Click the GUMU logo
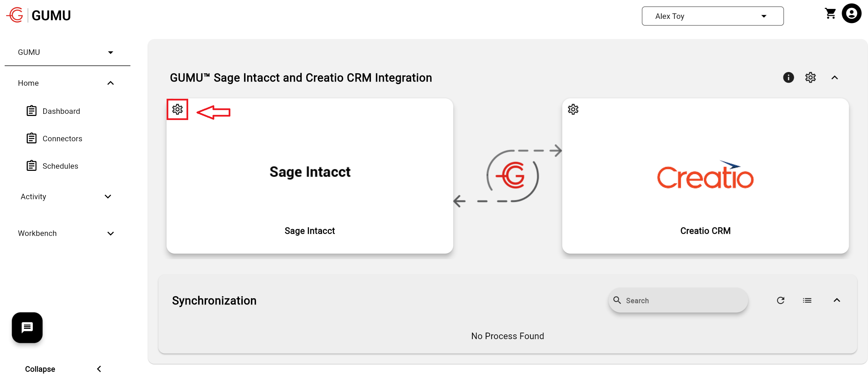This screenshot has height=382, width=868. (38, 15)
